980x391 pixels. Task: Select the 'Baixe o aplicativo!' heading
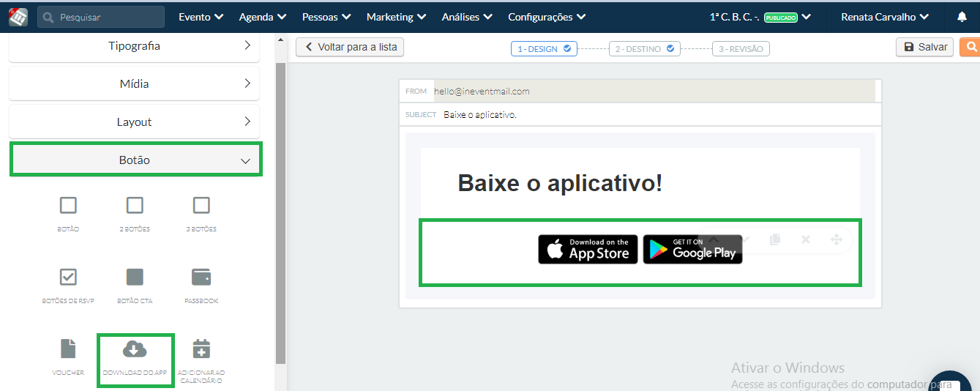[x=560, y=183]
